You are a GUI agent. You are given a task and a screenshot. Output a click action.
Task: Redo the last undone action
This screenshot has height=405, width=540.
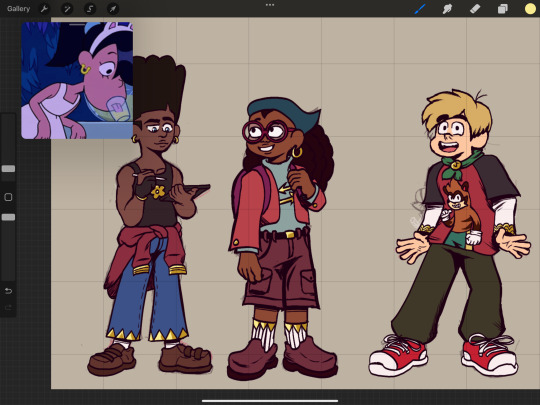point(8,307)
